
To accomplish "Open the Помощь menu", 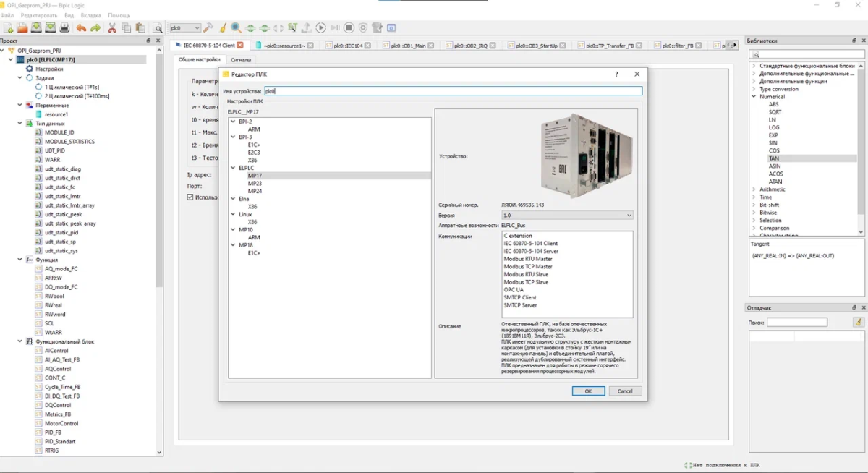I will pos(119,15).
